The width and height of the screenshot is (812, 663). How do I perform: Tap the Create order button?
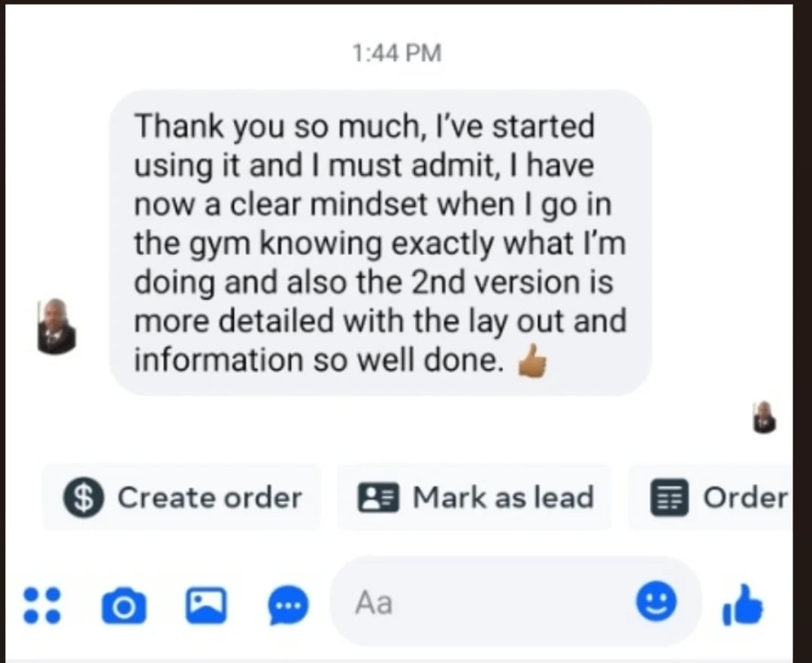pyautogui.click(x=182, y=497)
